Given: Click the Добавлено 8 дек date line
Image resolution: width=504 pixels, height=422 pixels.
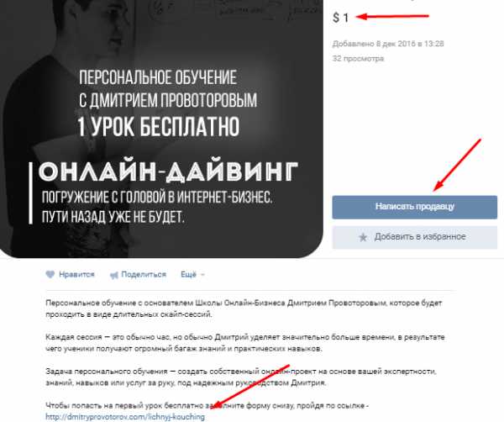Looking at the screenshot, I should [388, 44].
